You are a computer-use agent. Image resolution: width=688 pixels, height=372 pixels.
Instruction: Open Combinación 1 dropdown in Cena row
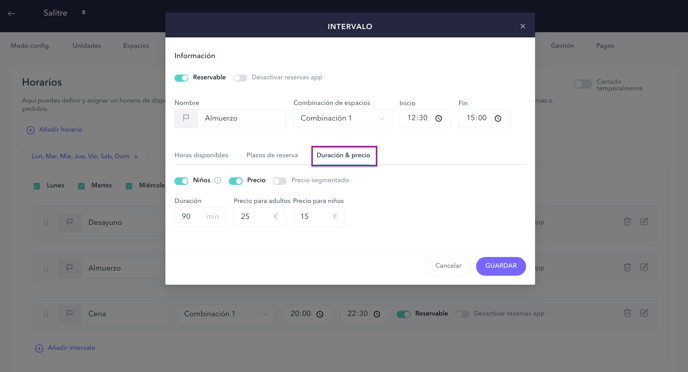tap(226, 314)
